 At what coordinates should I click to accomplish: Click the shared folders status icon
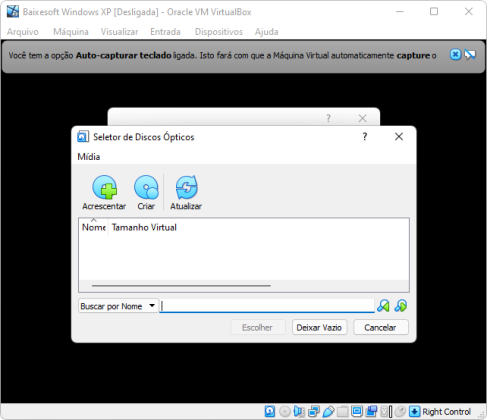pos(342,411)
